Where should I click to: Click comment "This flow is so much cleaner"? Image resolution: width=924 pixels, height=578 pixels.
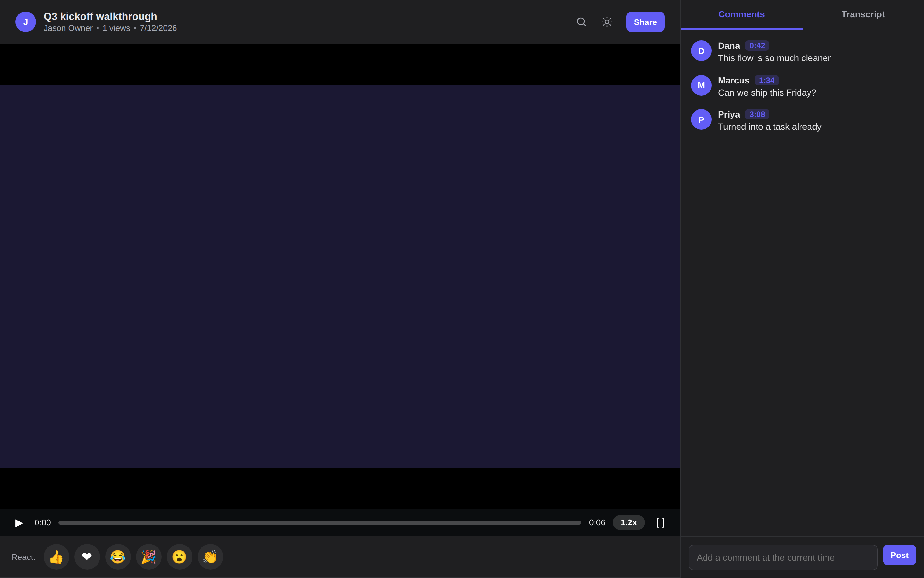[774, 58]
